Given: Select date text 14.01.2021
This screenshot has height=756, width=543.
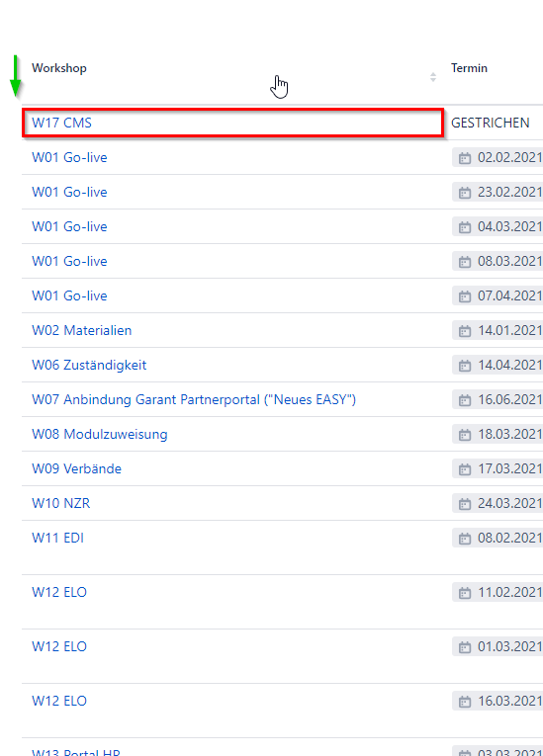Looking at the screenshot, I should 510,331.
